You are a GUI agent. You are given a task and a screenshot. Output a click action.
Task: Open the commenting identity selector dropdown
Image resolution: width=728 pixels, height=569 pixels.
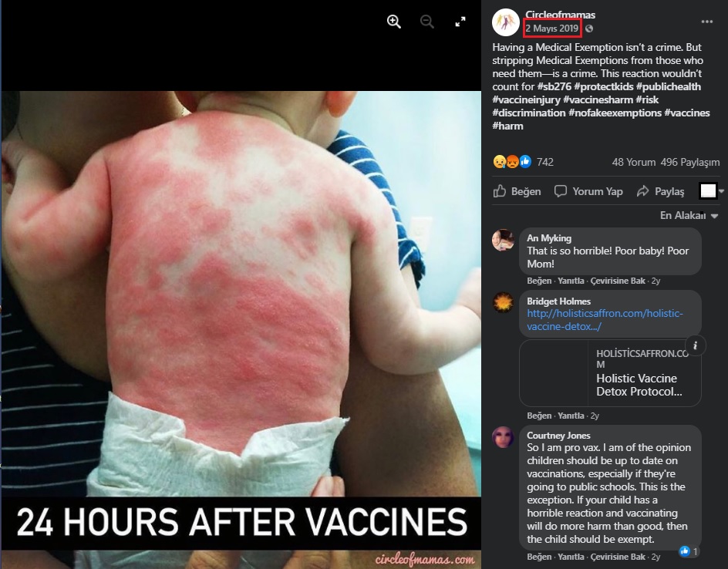[x=711, y=190]
